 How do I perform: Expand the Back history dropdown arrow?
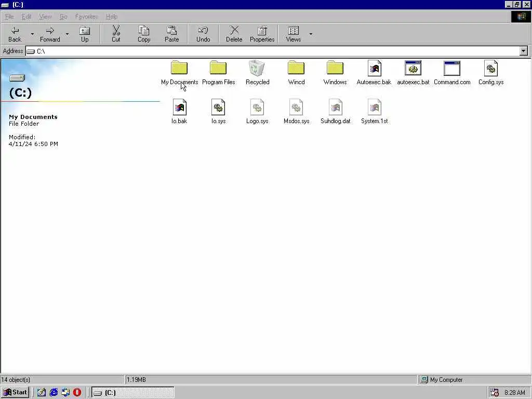point(32,34)
